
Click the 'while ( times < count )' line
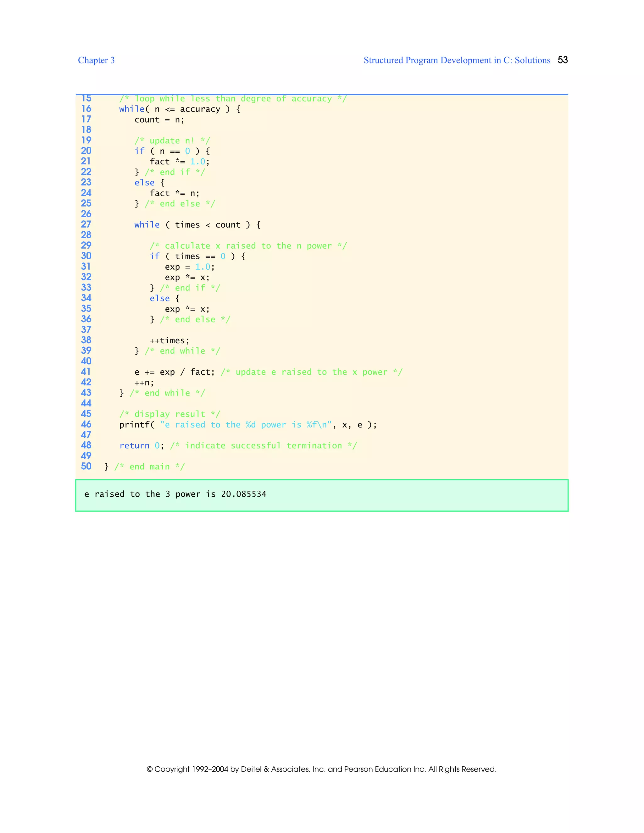[197, 225]
